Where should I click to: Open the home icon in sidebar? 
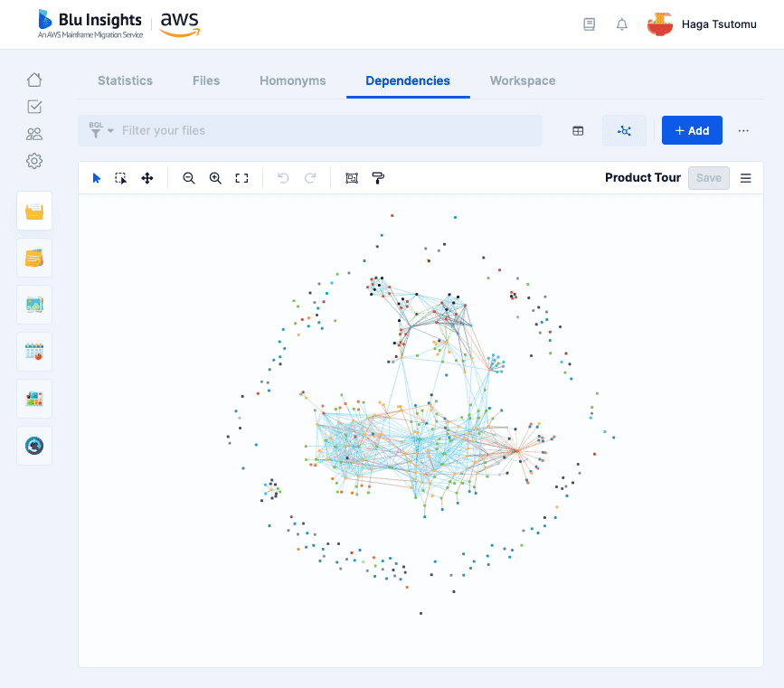pos(34,80)
